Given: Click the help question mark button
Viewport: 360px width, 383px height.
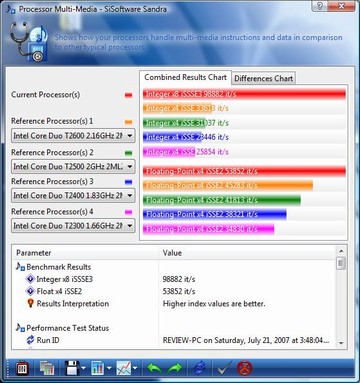Looking at the screenshot, I should pos(320,6).
